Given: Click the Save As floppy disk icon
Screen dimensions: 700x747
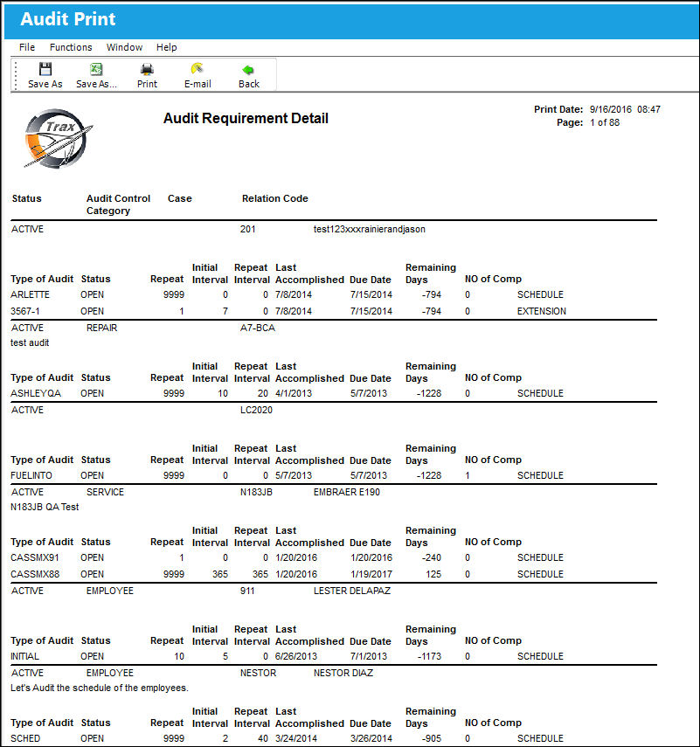Looking at the screenshot, I should click(x=45, y=70).
